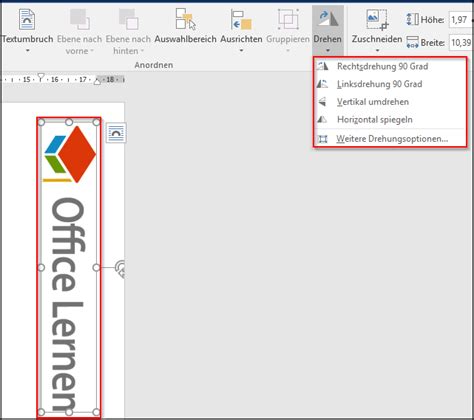
Task: Click the Auswahlbereich icon
Action: 185,19
